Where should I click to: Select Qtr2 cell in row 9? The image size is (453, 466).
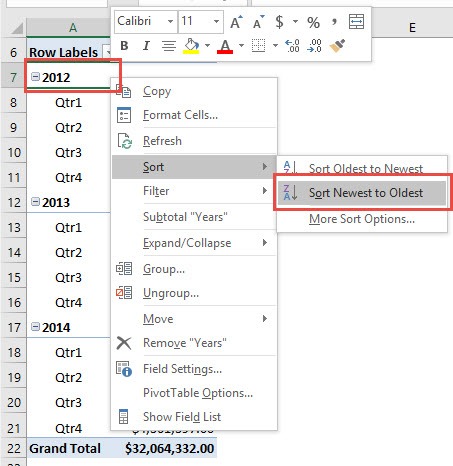(68, 127)
